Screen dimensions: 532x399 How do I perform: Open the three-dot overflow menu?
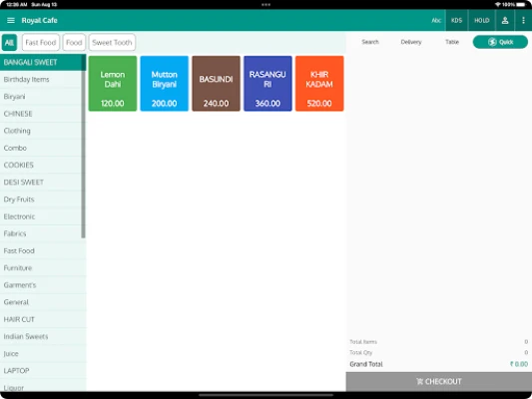pos(523,20)
